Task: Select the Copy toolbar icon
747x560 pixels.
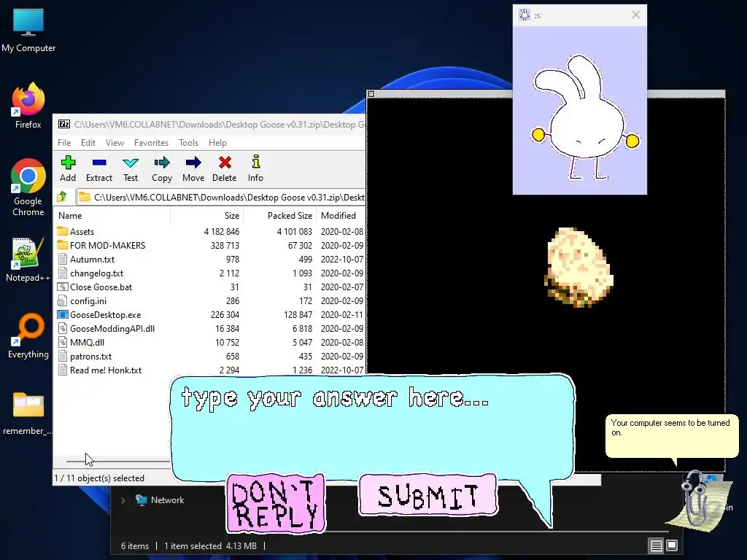Action: [x=162, y=168]
